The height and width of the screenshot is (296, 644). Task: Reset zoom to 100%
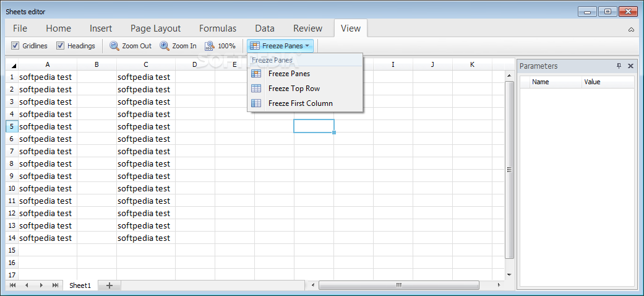pyautogui.click(x=220, y=46)
